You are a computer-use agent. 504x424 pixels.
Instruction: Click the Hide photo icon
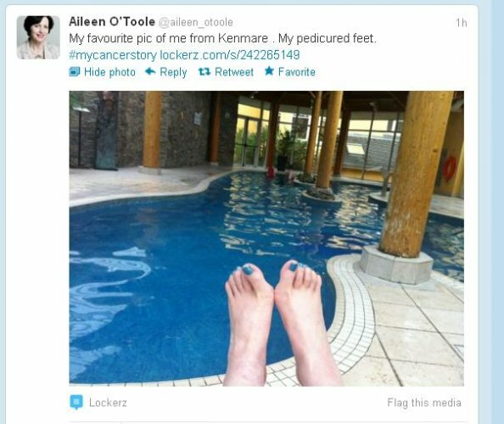click(x=75, y=71)
